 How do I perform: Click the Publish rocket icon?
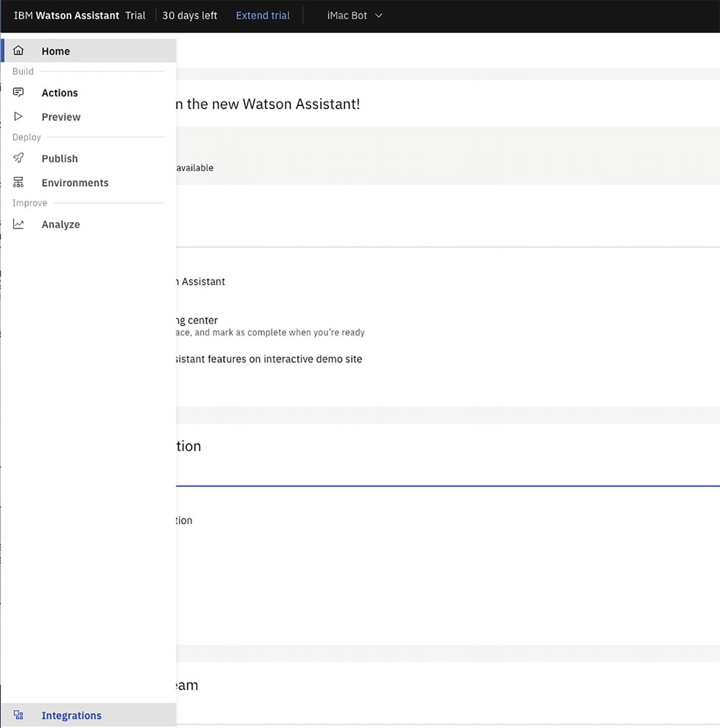(x=18, y=158)
